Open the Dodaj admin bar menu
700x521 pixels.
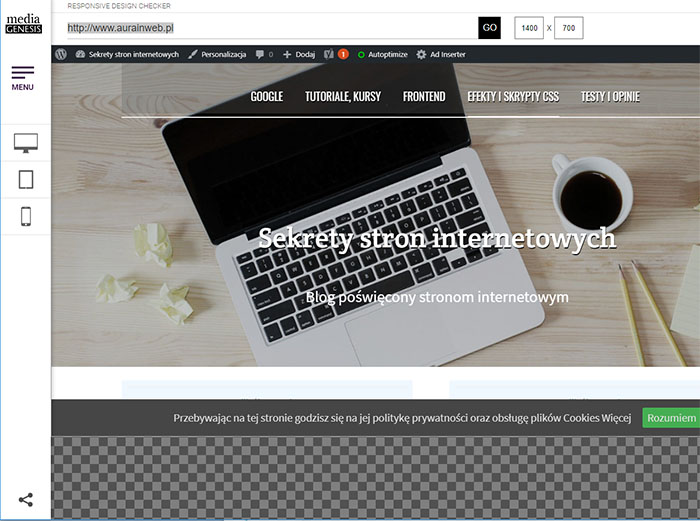click(305, 54)
